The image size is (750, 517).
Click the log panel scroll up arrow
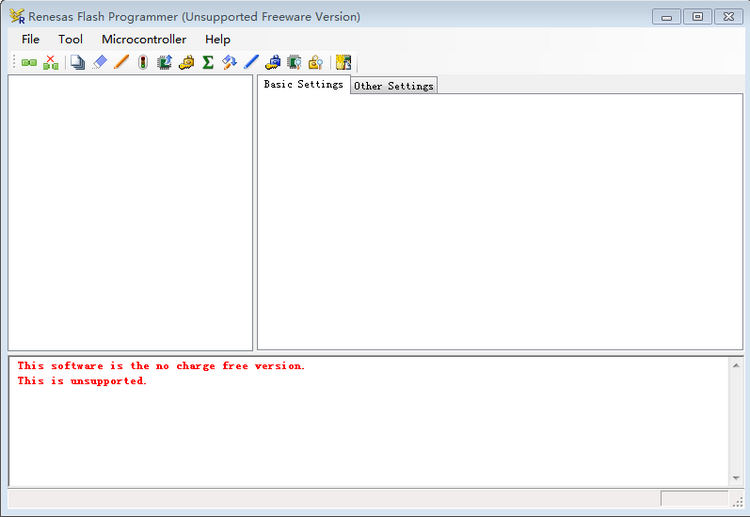[736, 366]
